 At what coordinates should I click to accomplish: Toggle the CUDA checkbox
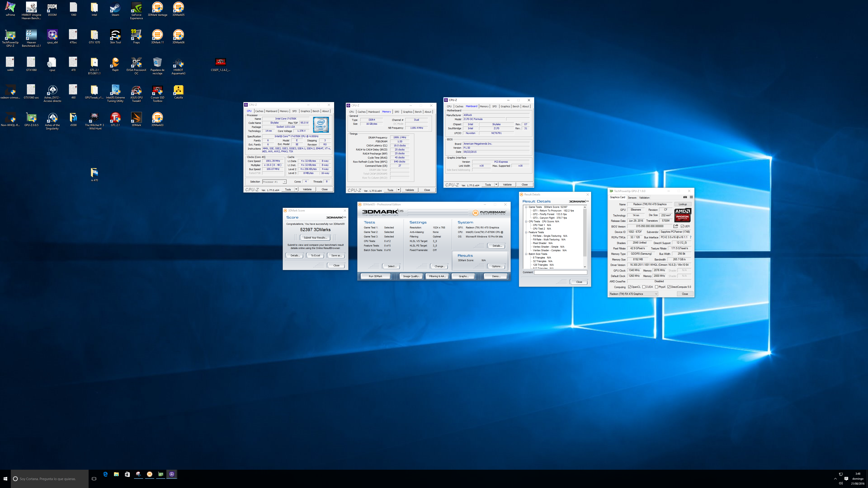pos(644,287)
